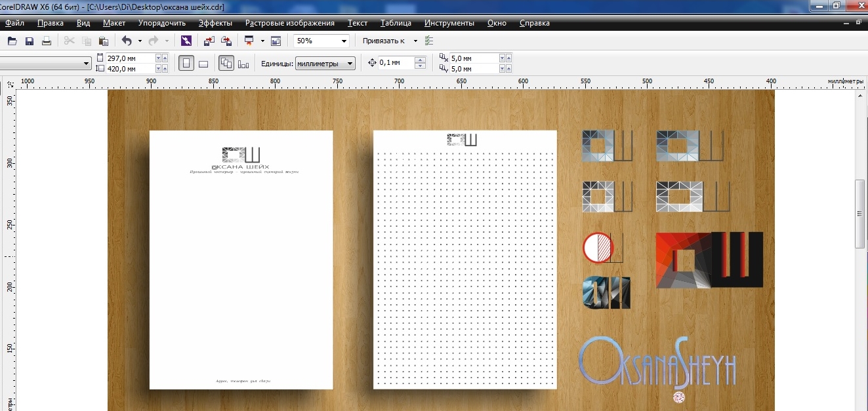Select the red circle logo variant
This screenshot has width=868, height=411.
point(602,248)
